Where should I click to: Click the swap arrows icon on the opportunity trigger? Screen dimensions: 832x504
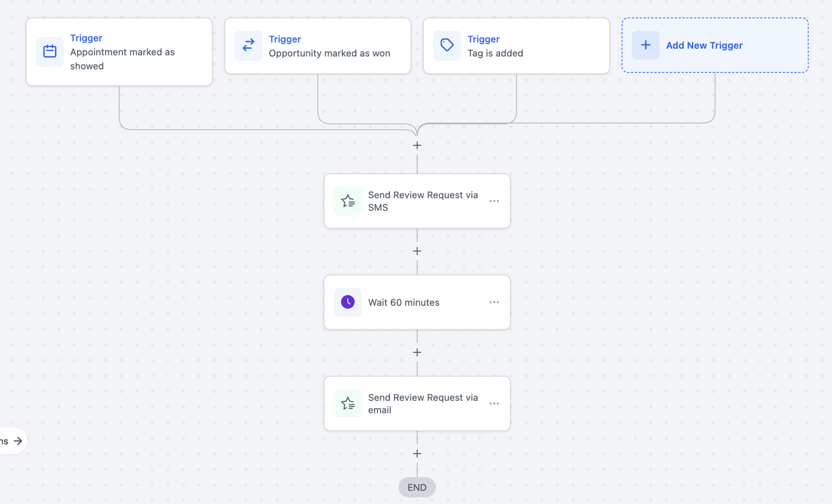pos(248,45)
